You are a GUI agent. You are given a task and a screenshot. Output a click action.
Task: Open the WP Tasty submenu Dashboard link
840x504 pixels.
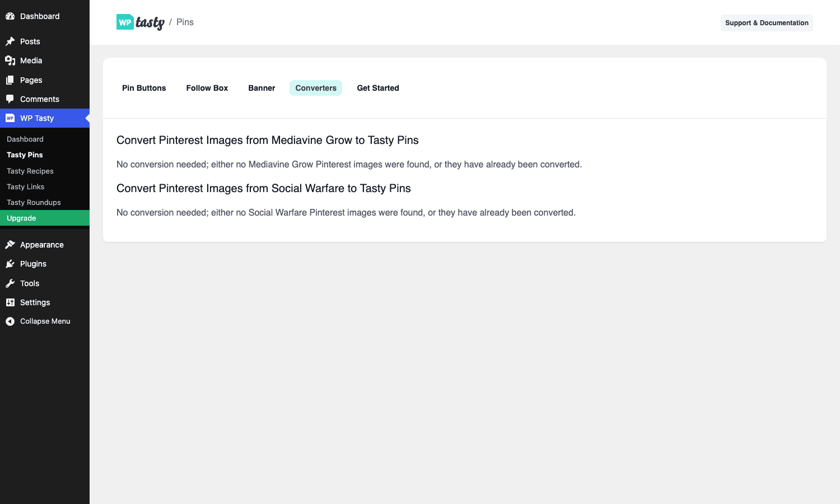(x=25, y=139)
